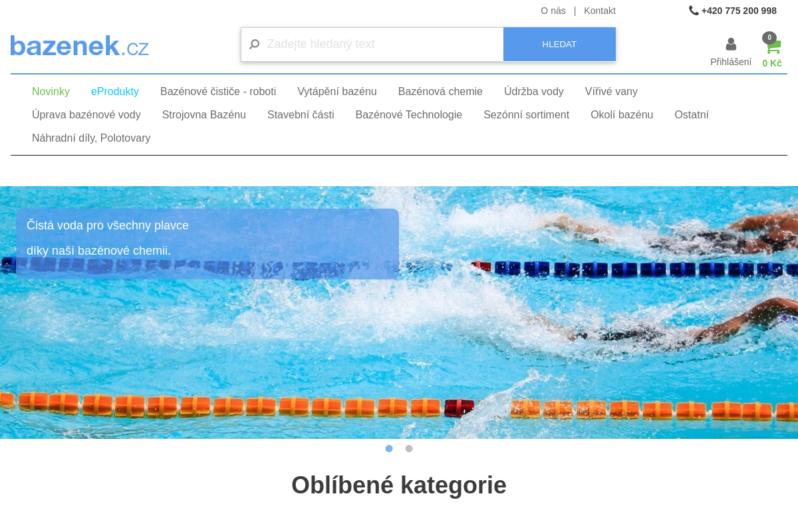
Task: Select the first carousel slide dot
Action: (389, 448)
